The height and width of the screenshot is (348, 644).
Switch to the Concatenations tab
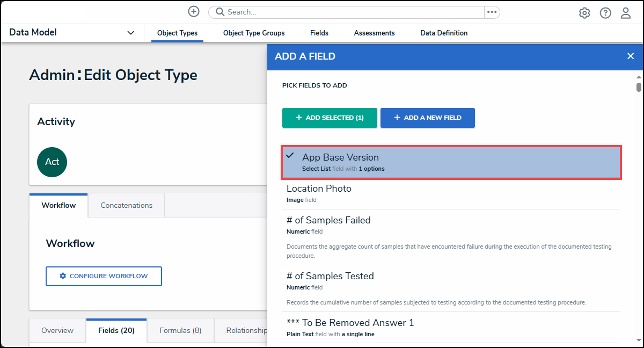click(126, 205)
